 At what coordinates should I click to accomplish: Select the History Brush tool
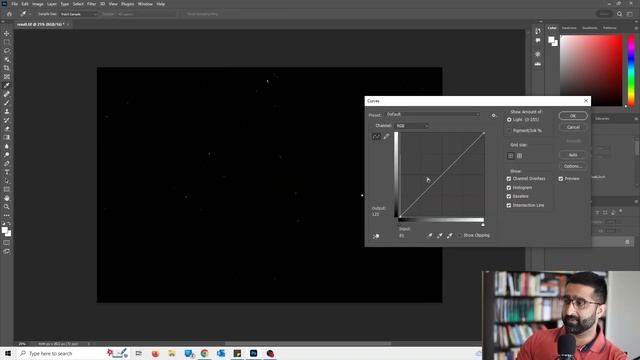(7, 120)
